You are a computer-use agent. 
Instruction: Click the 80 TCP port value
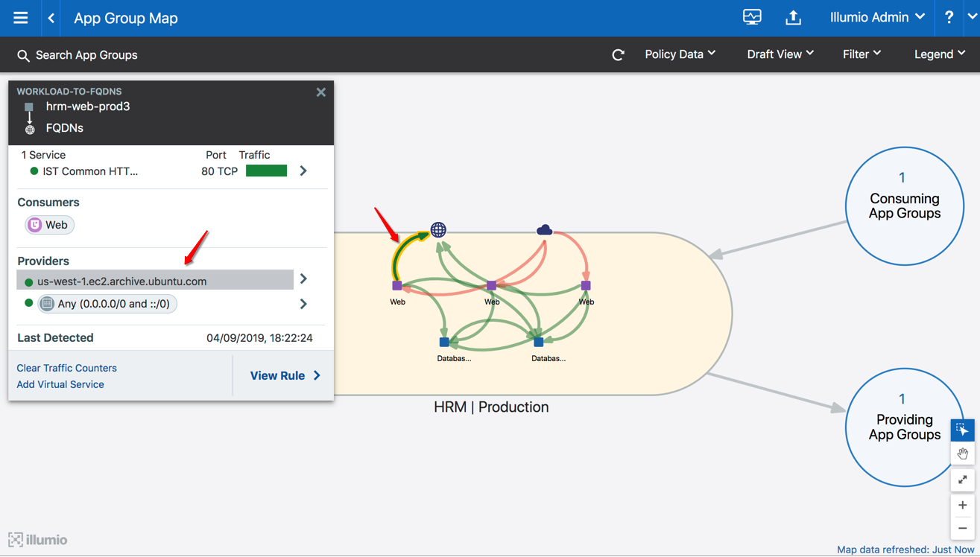click(x=219, y=171)
